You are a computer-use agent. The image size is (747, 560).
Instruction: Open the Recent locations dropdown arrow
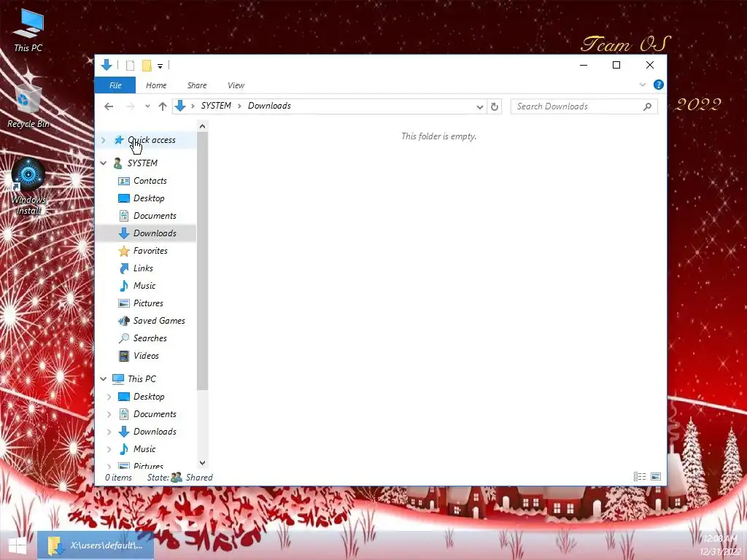[147, 106]
